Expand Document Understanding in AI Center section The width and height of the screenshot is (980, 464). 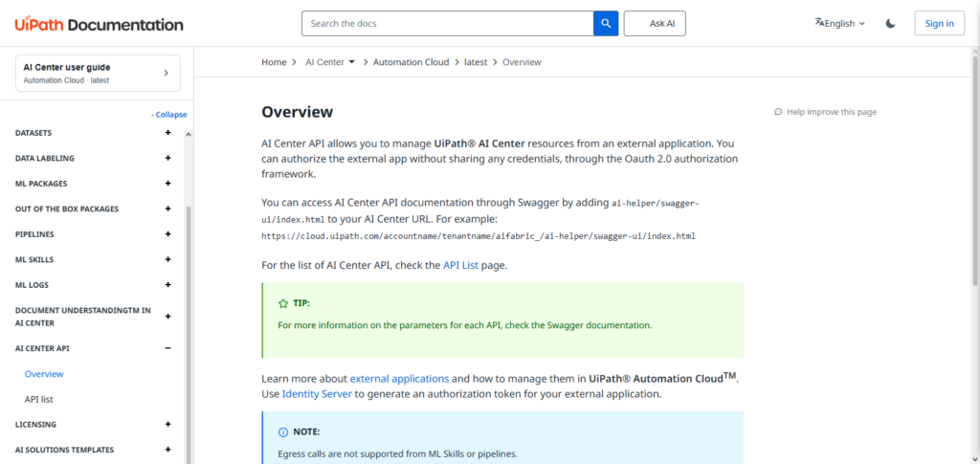(167, 317)
